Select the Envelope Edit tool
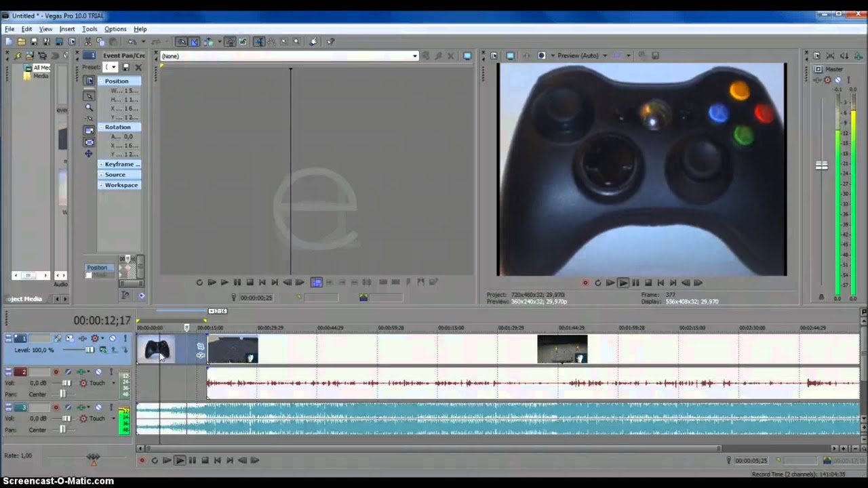Viewport: 868px width, 488px height. click(x=271, y=42)
